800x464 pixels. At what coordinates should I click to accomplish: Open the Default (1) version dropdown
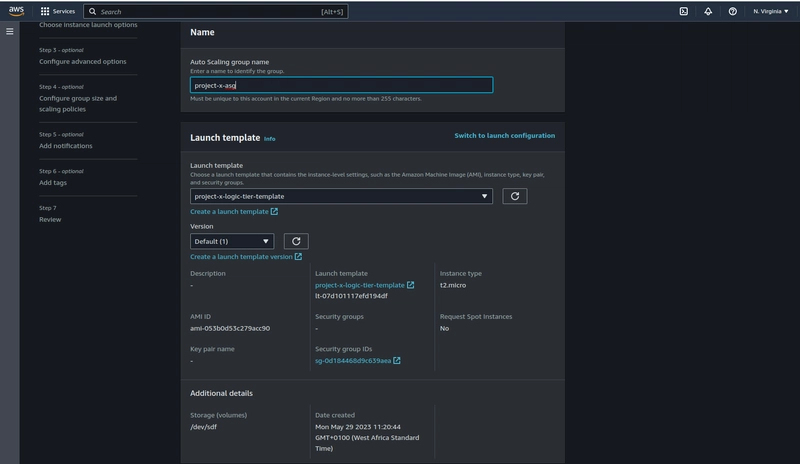pyautogui.click(x=232, y=241)
